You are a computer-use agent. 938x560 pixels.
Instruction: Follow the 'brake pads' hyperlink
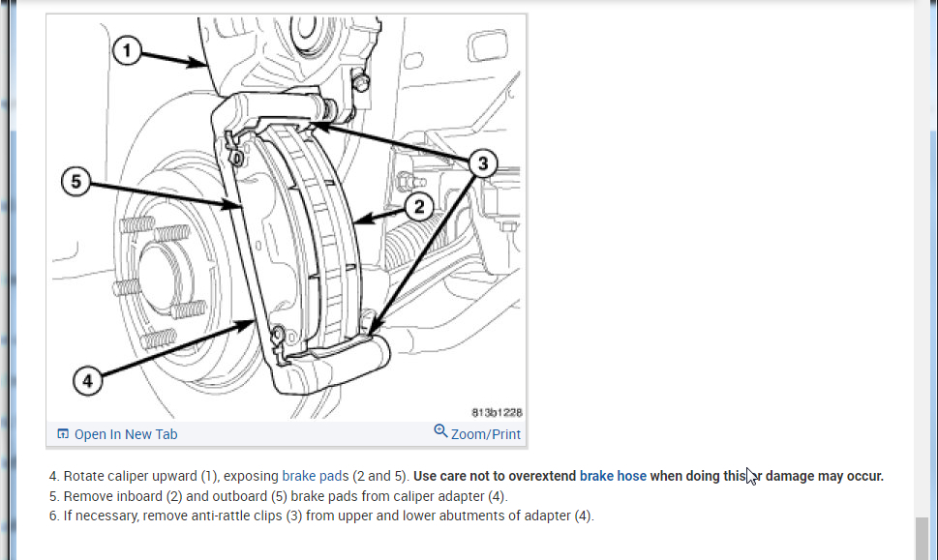316,476
